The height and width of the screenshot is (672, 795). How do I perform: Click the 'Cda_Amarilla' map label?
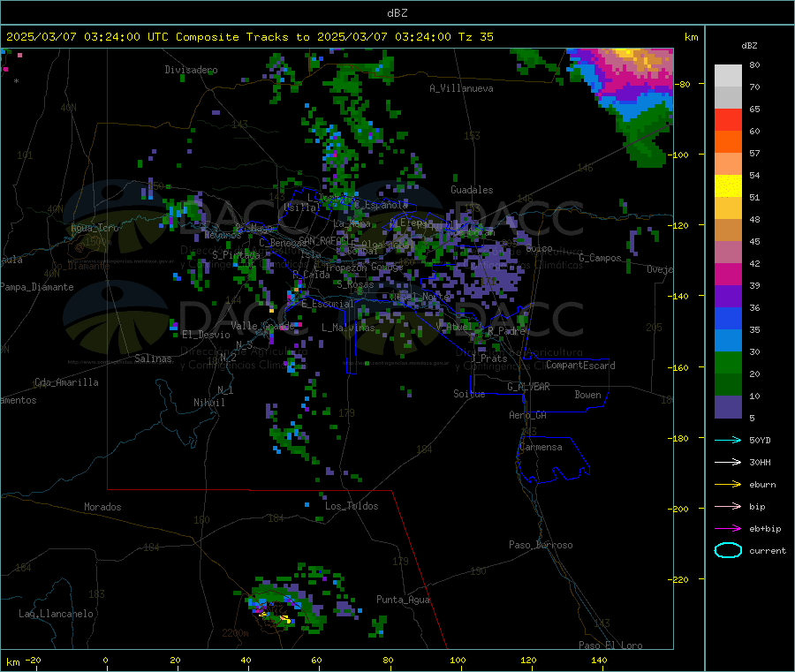coord(66,382)
